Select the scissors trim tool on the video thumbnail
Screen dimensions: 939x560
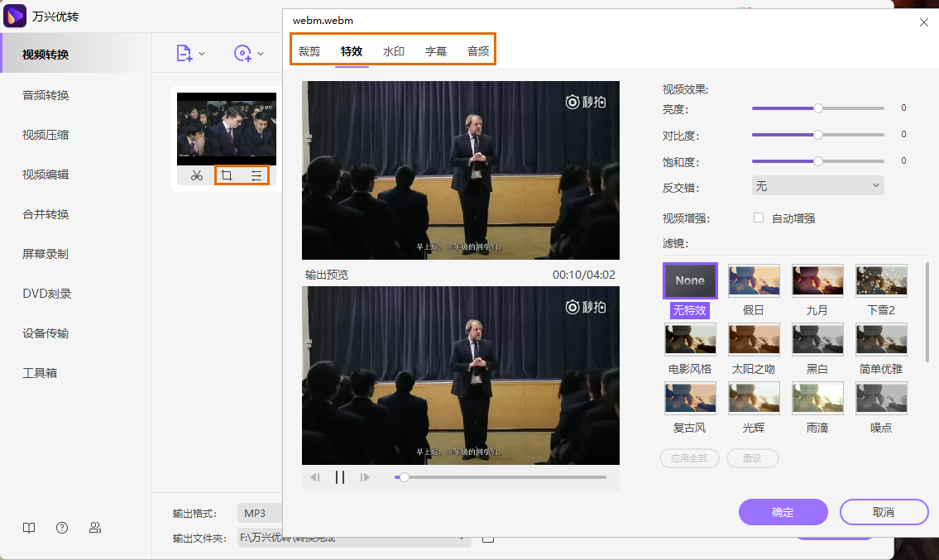[196, 175]
